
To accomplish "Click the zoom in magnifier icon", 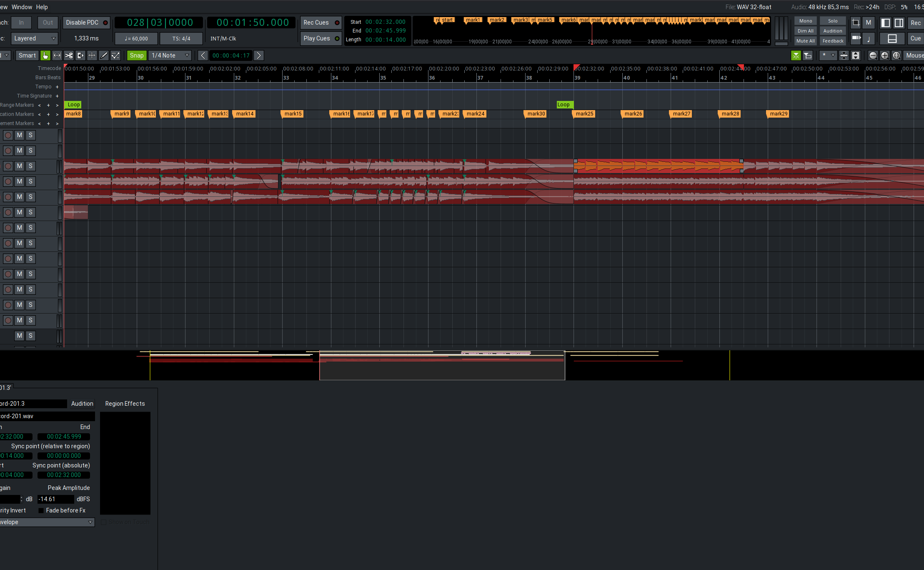I will tap(884, 55).
